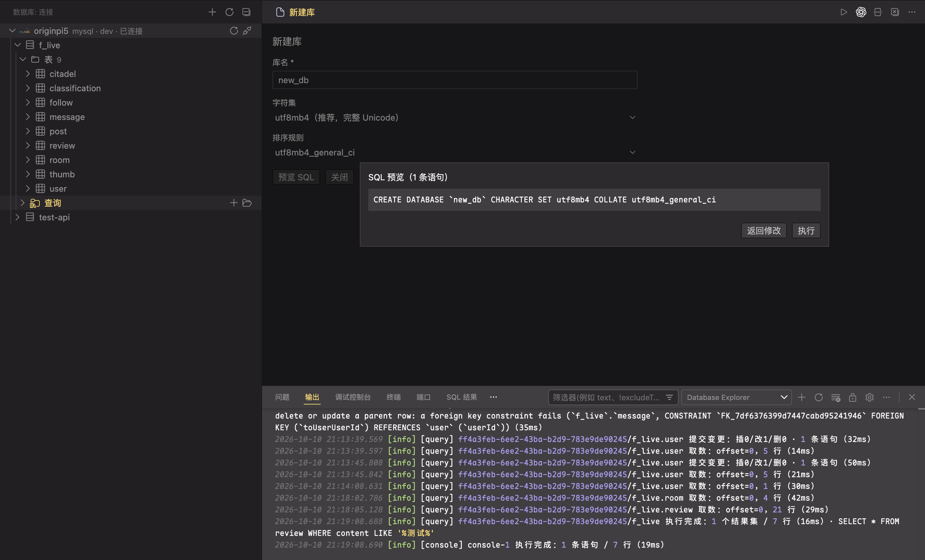Viewport: 925px width, 560px height.
Task: Expand the 查询 folder
Action: coord(22,203)
